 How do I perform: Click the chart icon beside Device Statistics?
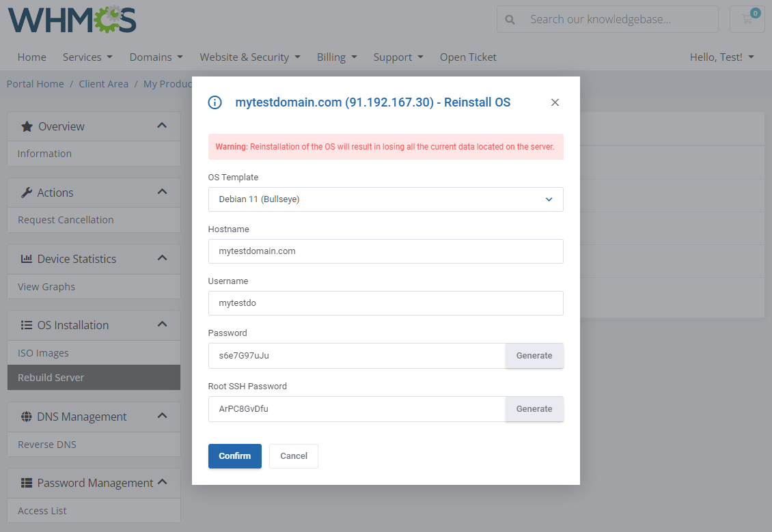coord(25,258)
